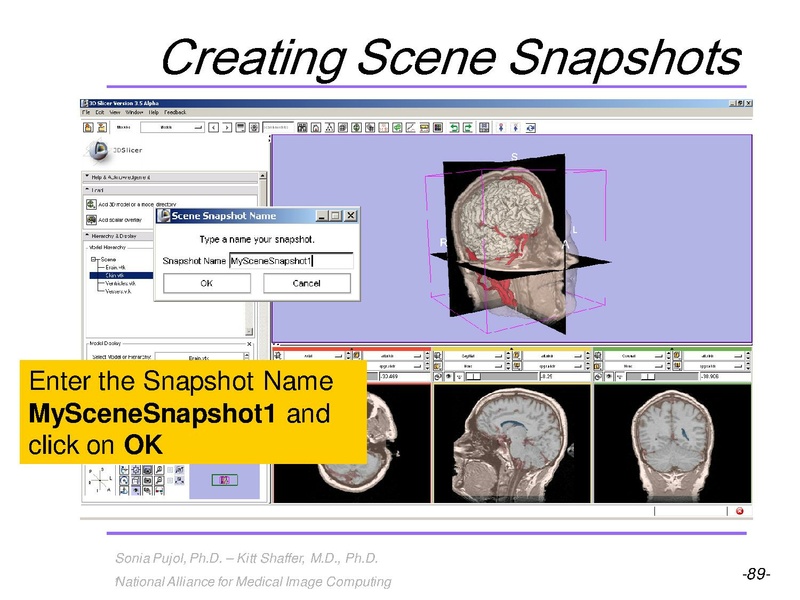Click the Add scalar overlay icon

click(x=91, y=219)
